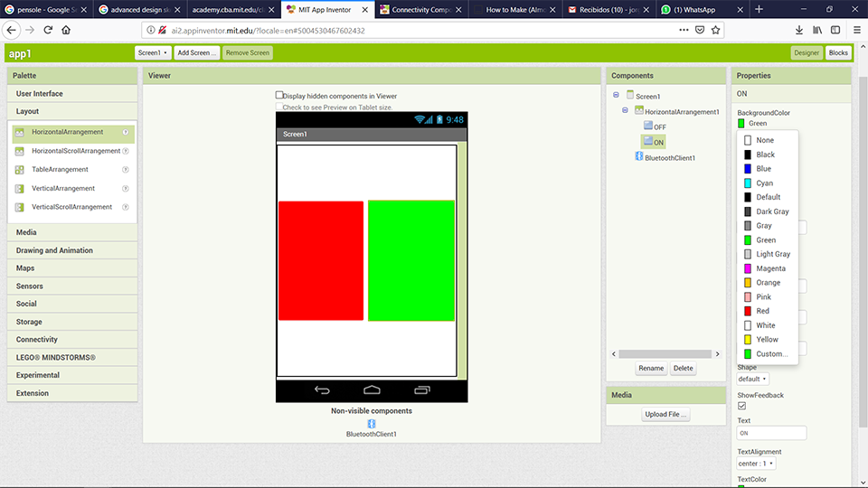This screenshot has height=488, width=868.
Task: Uncheck the ShowFeedback checkbox
Action: coord(741,406)
